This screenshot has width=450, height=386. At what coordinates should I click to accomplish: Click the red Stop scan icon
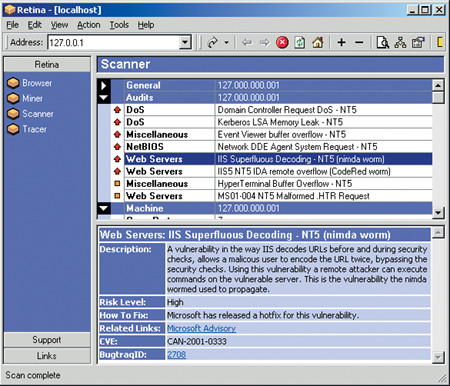[x=282, y=43]
